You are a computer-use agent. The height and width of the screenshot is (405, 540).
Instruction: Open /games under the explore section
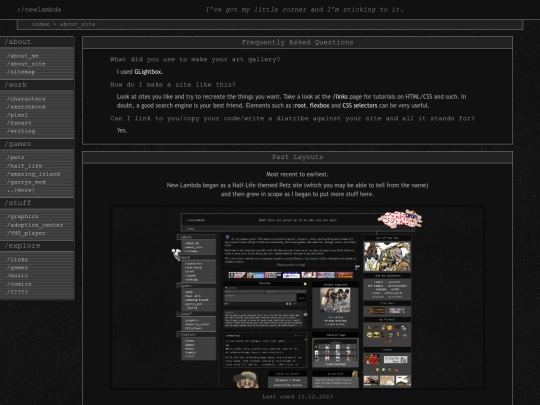tap(17, 268)
